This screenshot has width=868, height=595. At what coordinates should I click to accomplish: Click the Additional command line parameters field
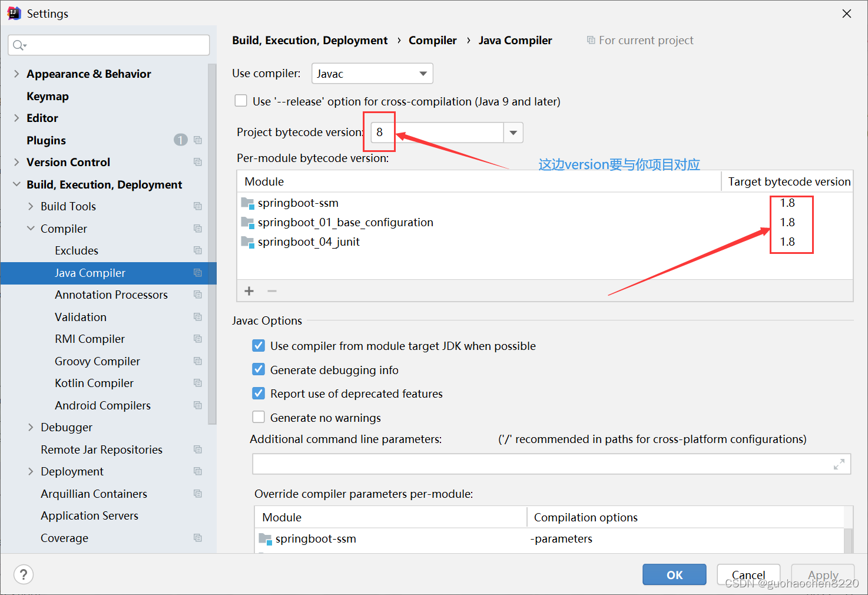(x=552, y=464)
